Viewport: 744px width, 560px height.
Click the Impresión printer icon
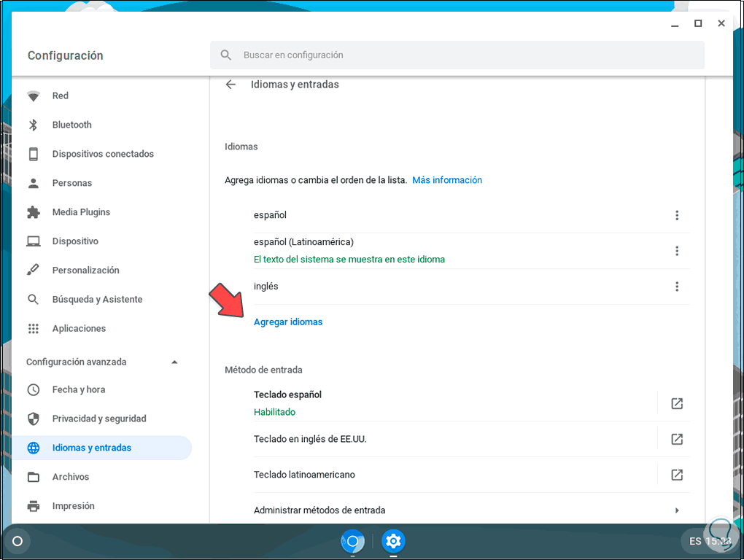click(x=34, y=506)
